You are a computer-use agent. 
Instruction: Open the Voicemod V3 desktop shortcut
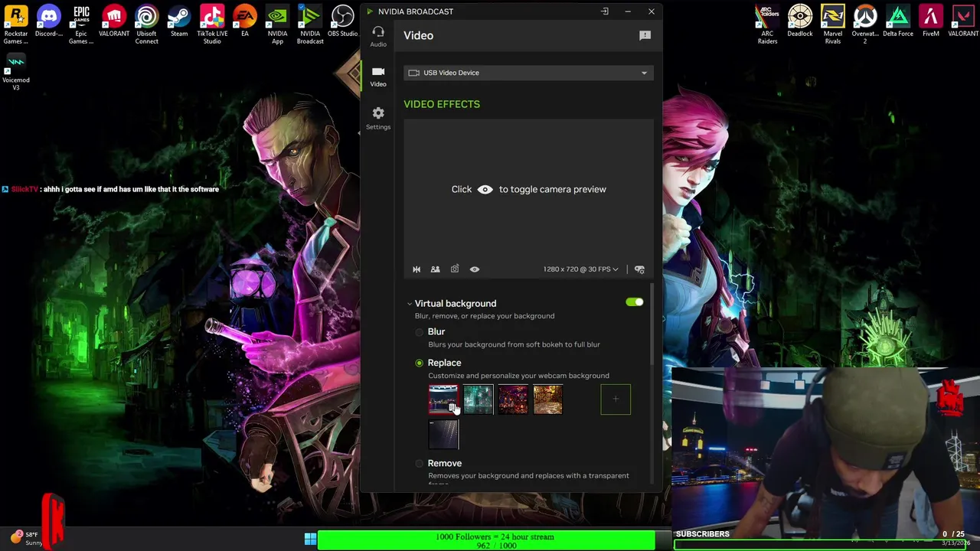[16, 71]
